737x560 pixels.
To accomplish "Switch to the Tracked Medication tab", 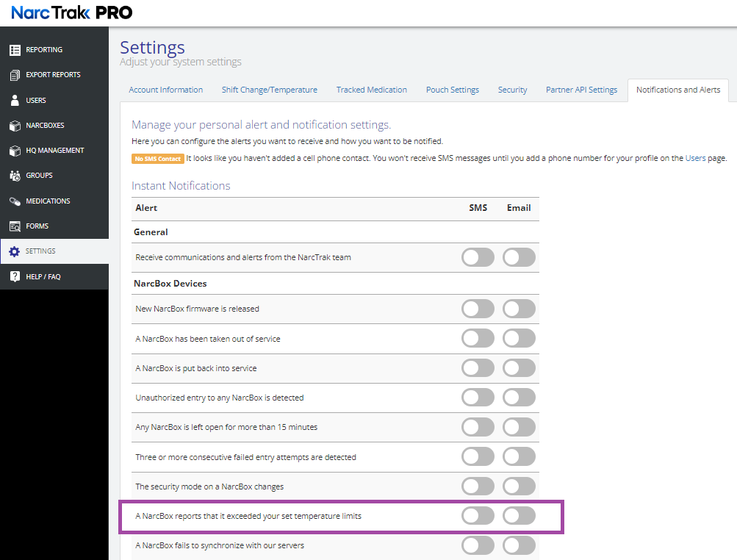I will [x=371, y=90].
